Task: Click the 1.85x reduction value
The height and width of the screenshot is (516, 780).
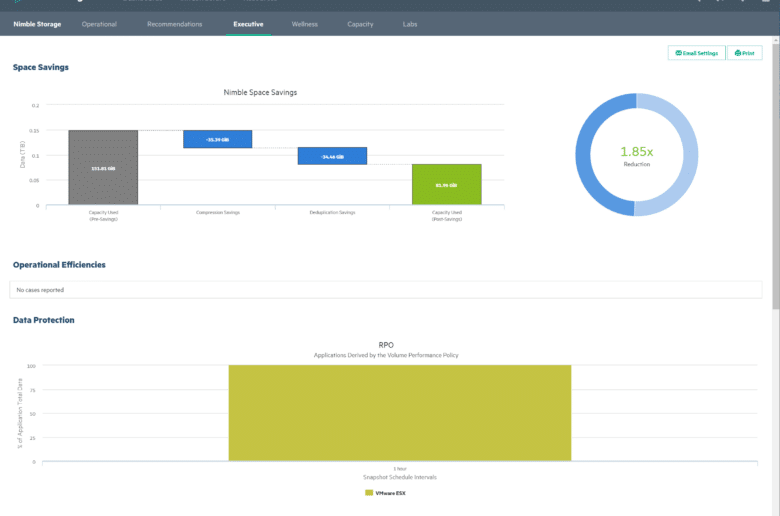Action: coord(637,151)
